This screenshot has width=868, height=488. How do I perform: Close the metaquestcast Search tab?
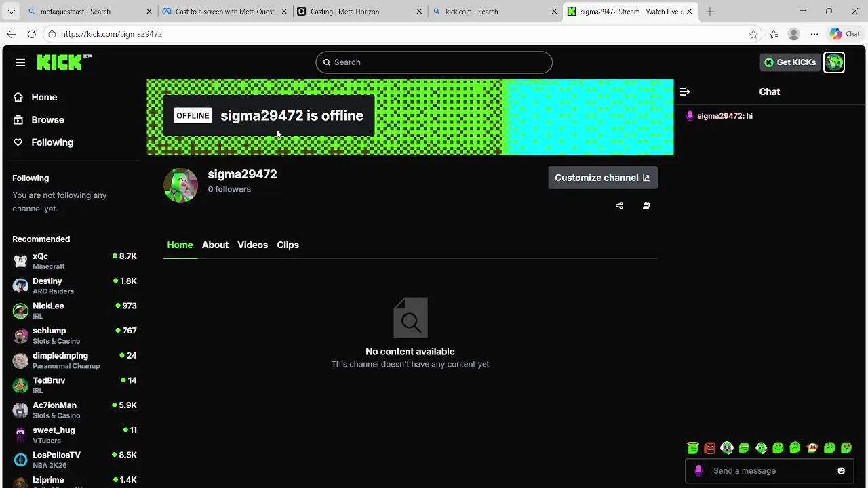[149, 12]
